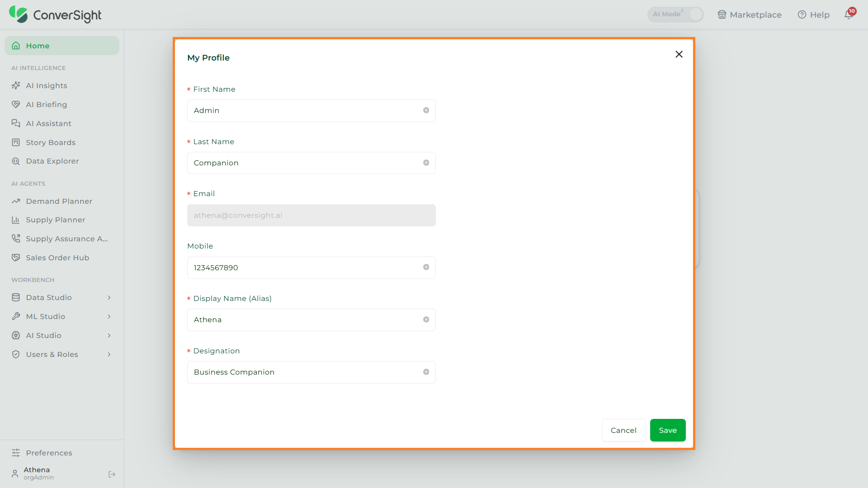Click the Demand Planner trend icon

[x=16, y=201]
